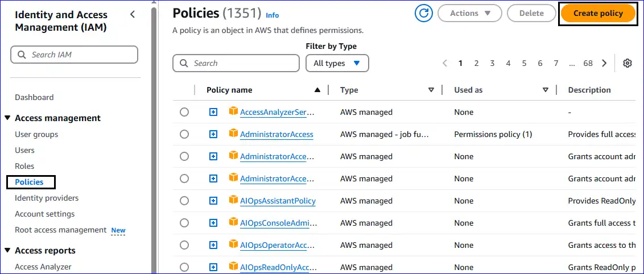
Task: Open Roles in the sidebar
Action: pos(24,166)
